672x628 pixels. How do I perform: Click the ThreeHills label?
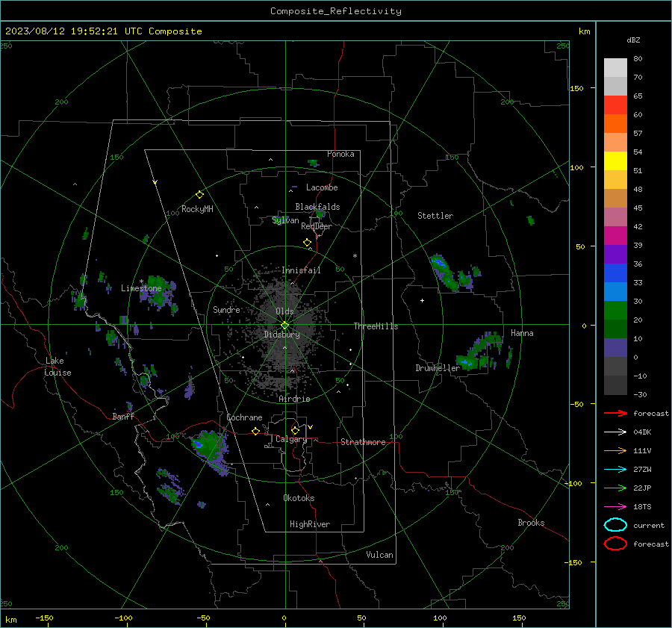(x=376, y=326)
